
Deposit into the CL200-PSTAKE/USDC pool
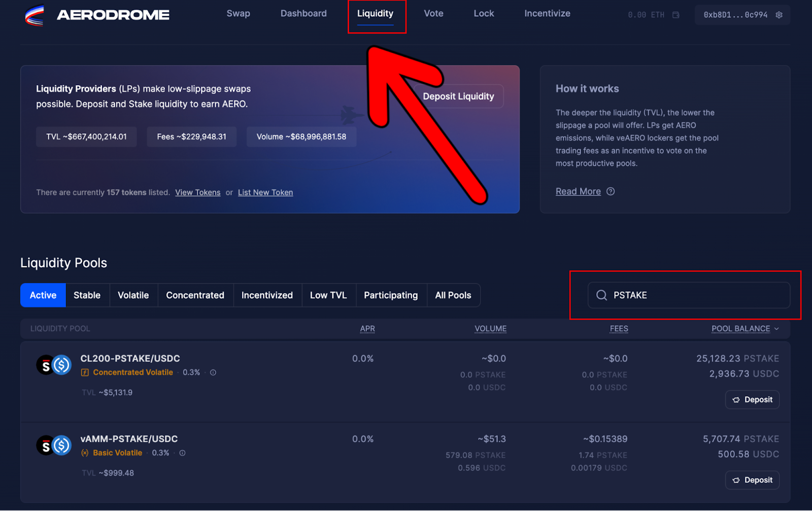pyautogui.click(x=752, y=400)
